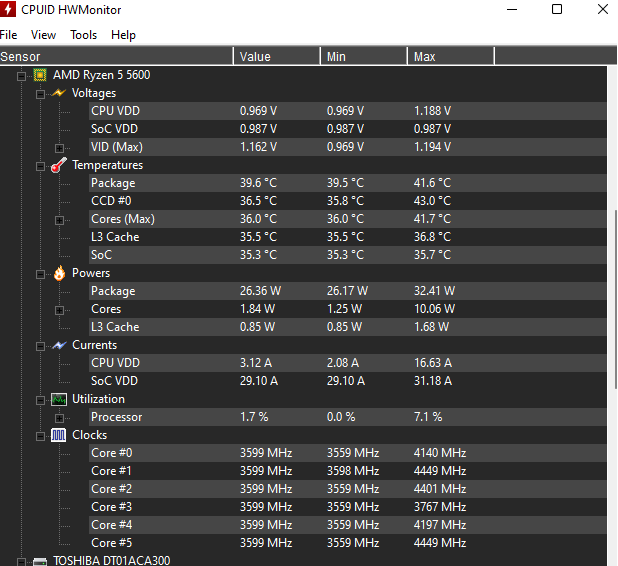Collapse the Utilization group
Viewport: 618px width, 566px height.
[x=40, y=400]
